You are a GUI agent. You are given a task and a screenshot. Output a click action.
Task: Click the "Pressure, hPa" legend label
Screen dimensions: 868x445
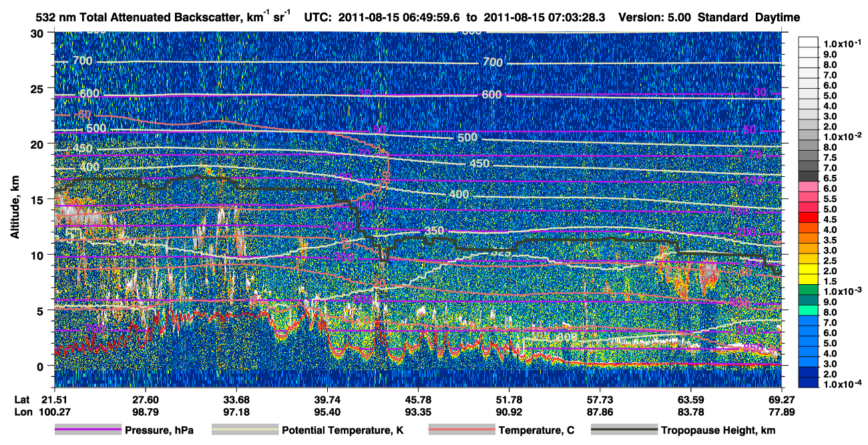pos(159,431)
